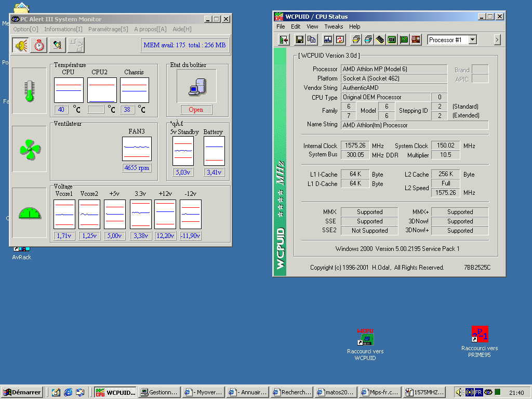532x399 pixels.
Task: Switch to the WCPUID taskbar button
Action: [115, 392]
